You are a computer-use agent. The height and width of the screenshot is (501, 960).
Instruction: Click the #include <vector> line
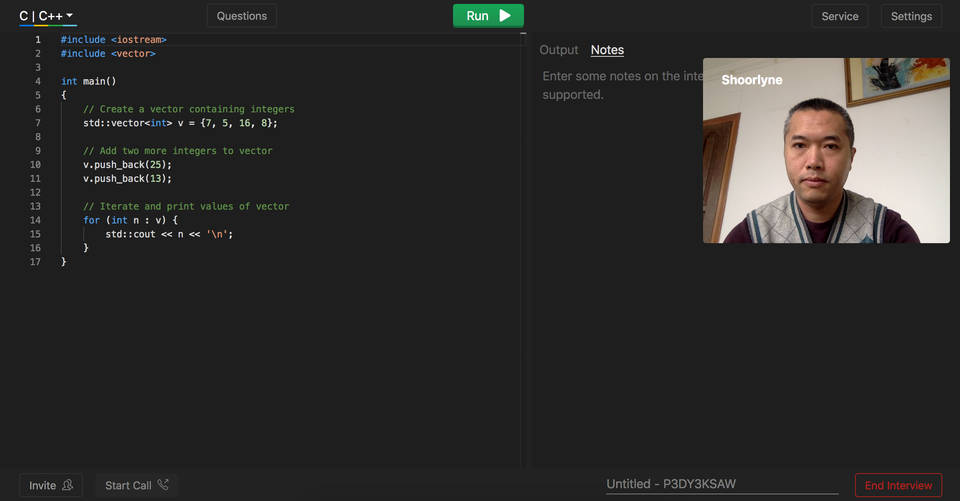click(108, 53)
